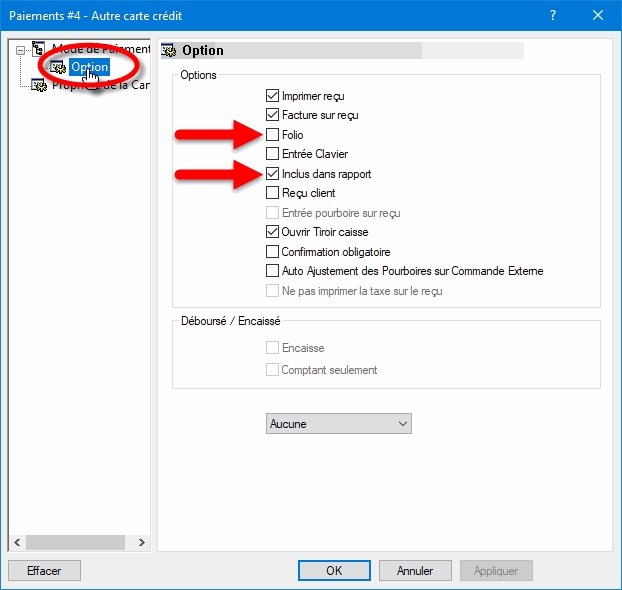Image resolution: width=622 pixels, height=590 pixels.
Task: Click the Mode de Paiement tree icon
Action: coord(39,49)
